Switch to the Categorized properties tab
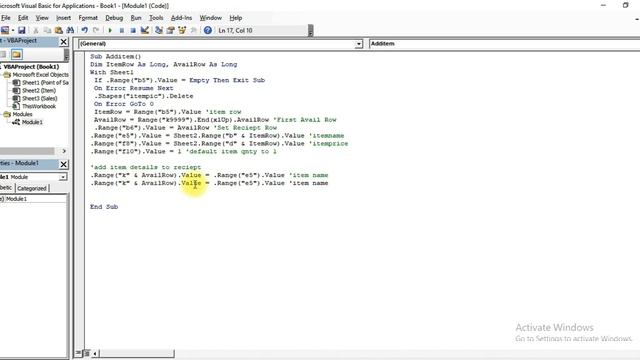 [32, 188]
